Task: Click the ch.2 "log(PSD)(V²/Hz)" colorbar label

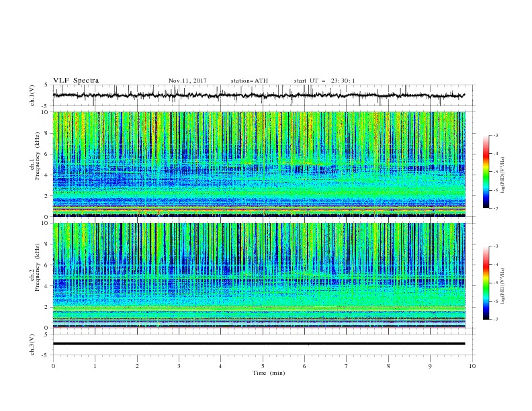Action: pyautogui.click(x=503, y=287)
